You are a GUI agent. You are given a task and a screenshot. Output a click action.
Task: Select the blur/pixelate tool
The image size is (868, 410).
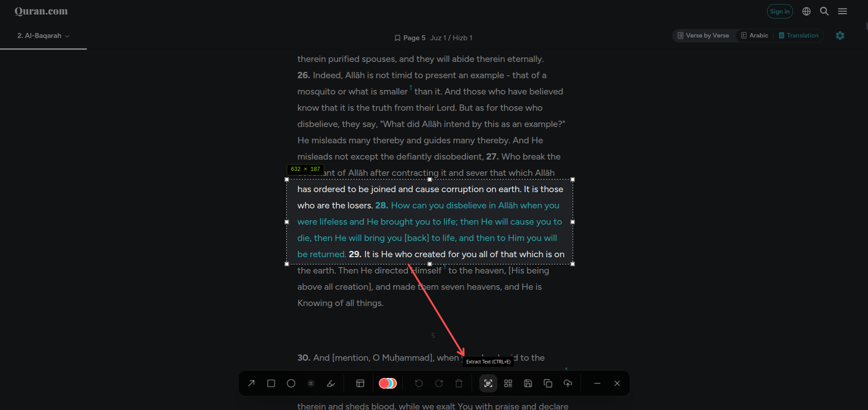pyautogui.click(x=311, y=383)
